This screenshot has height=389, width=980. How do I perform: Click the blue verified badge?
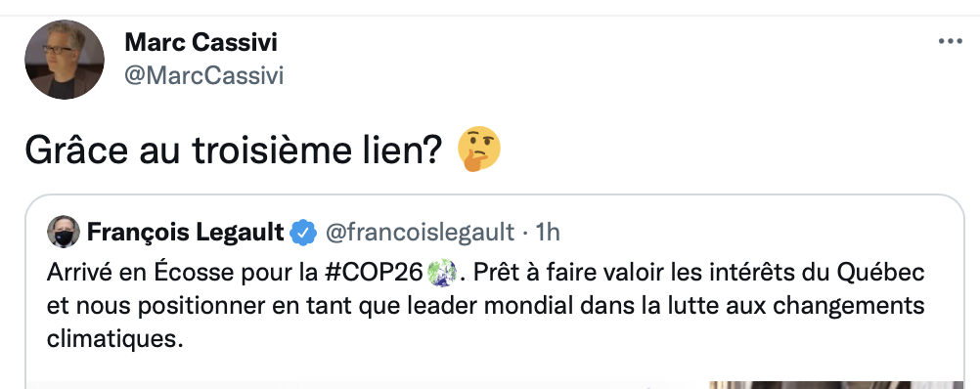(304, 233)
